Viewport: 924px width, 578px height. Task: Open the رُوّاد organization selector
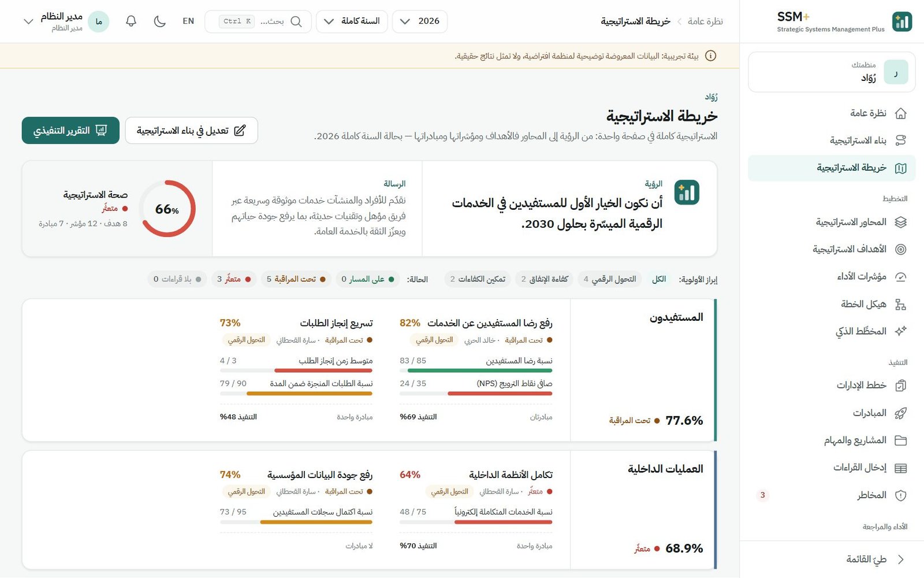[x=832, y=72]
